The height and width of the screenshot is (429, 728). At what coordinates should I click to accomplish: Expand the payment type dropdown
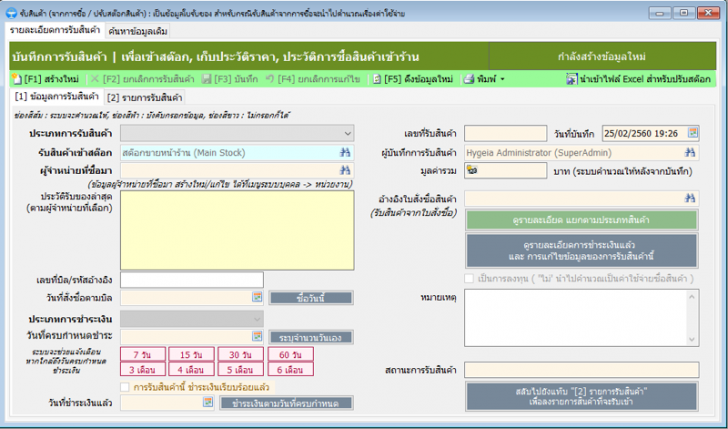pyautogui.click(x=257, y=319)
